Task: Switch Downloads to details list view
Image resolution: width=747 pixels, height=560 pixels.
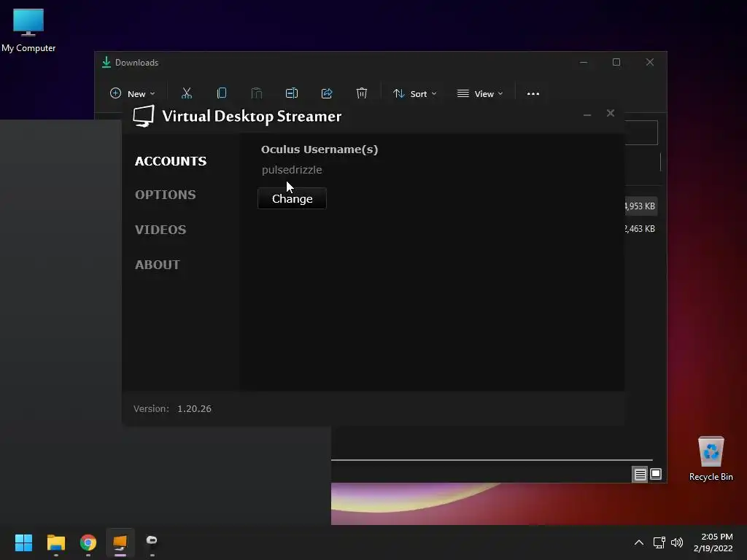Action: [x=640, y=474]
